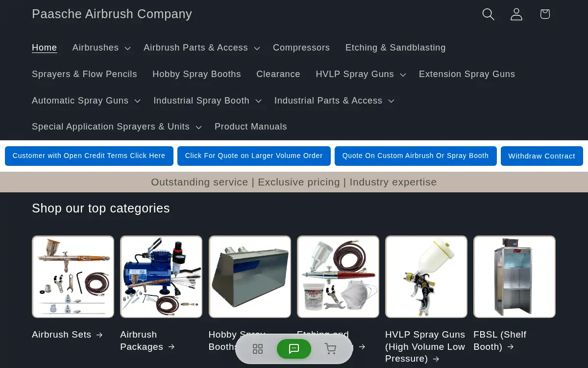
Task: Open the Clearance menu item
Action: 278,74
